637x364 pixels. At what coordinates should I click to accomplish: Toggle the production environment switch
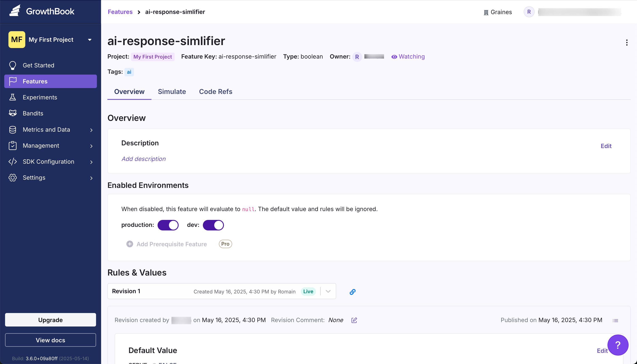[x=168, y=225]
